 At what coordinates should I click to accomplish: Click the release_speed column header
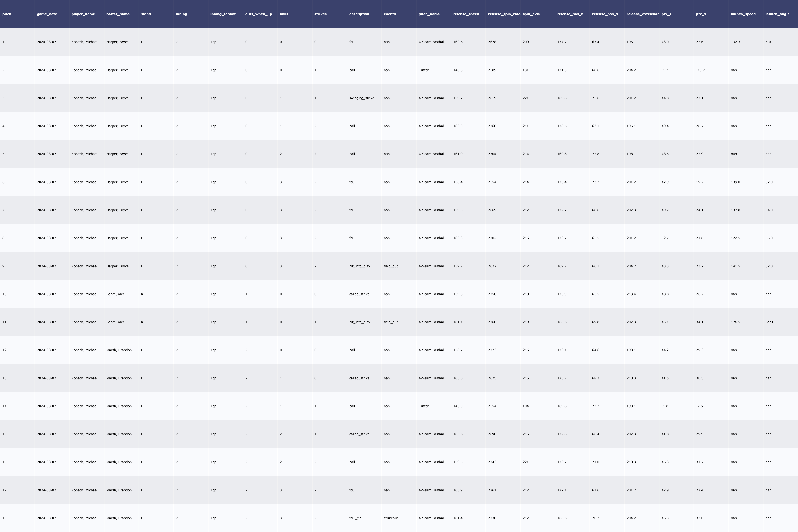click(466, 14)
